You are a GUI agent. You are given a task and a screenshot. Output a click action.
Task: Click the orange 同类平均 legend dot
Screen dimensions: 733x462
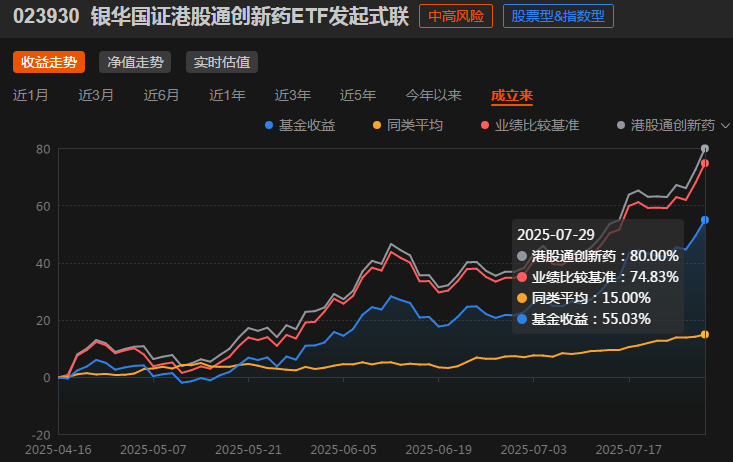coord(377,125)
